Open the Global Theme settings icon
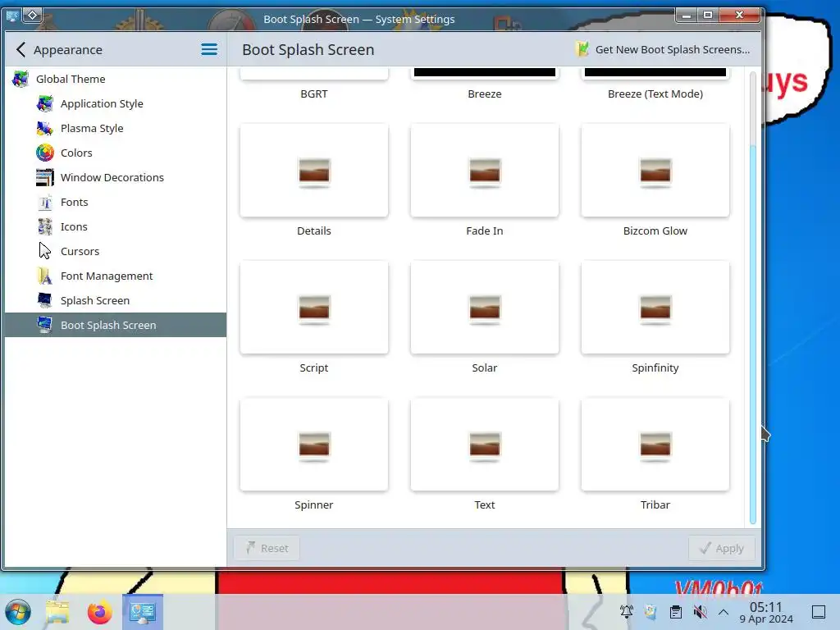Screen dimensions: 840x630 tap(21, 79)
